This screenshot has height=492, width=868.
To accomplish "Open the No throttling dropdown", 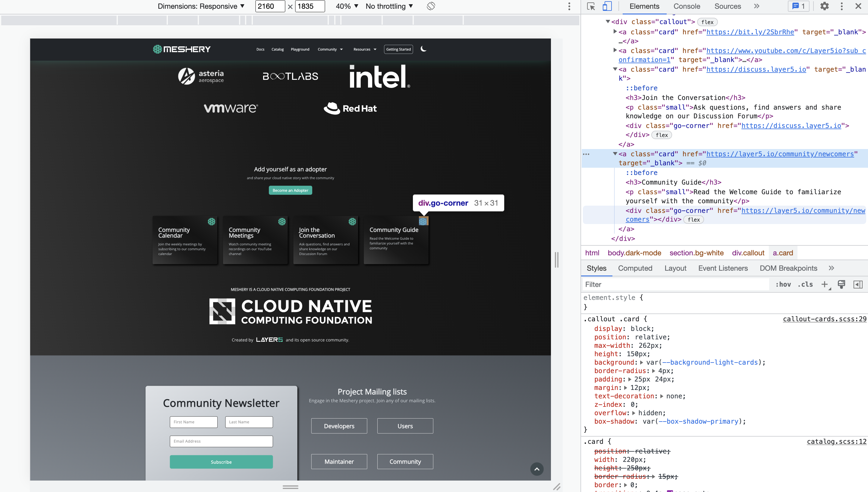I will tap(389, 6).
